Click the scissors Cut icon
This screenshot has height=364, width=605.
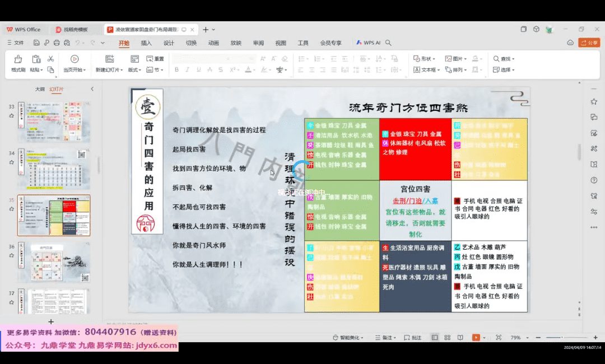[50, 59]
